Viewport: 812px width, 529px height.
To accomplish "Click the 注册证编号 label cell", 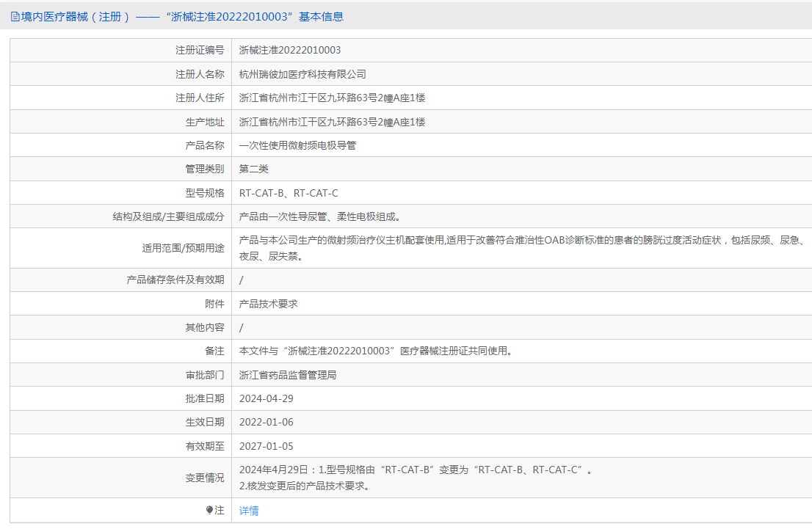I will 120,50.
